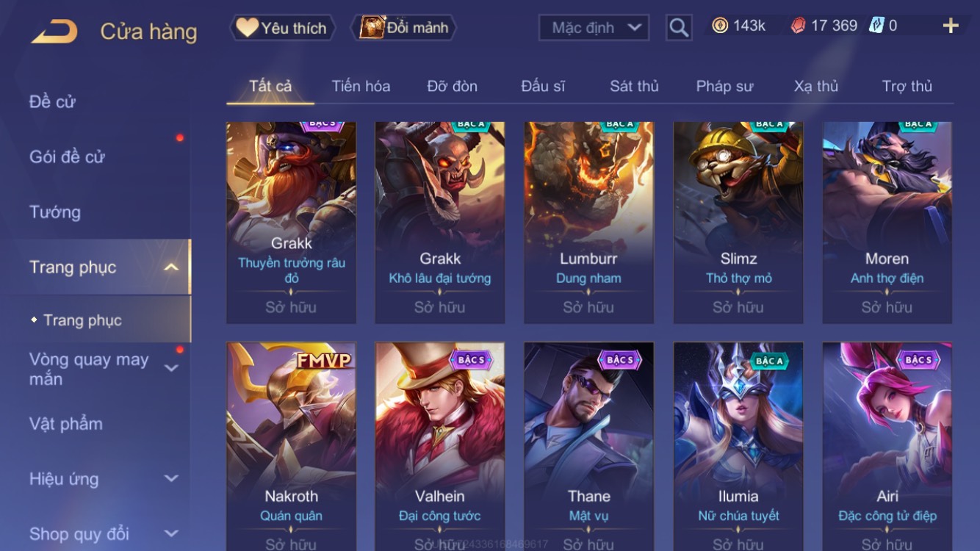Screen dimensions: 980x551
Task: Switch to the Pháp sư tab
Action: [724, 86]
